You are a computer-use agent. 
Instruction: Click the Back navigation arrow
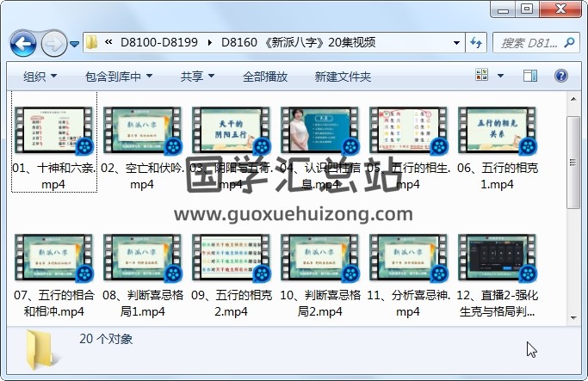point(22,42)
